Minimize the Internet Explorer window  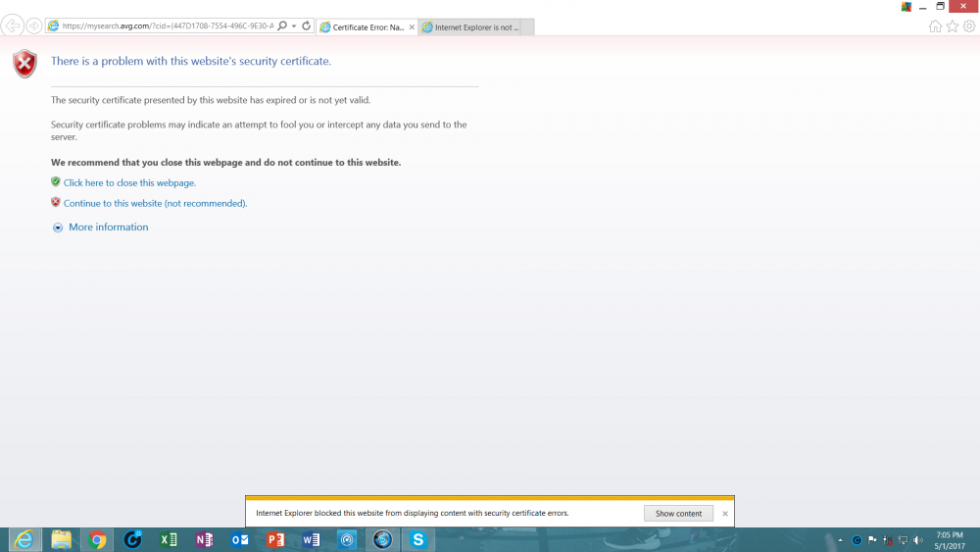922,6
